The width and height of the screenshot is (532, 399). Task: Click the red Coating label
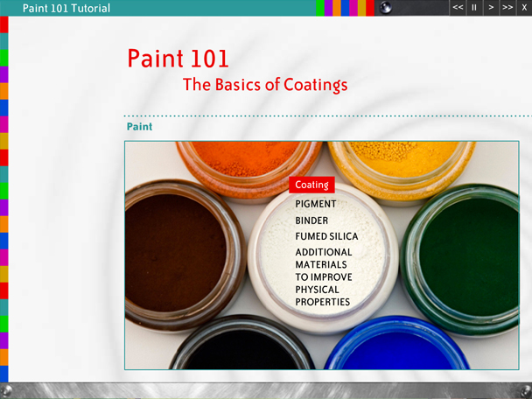(x=311, y=185)
